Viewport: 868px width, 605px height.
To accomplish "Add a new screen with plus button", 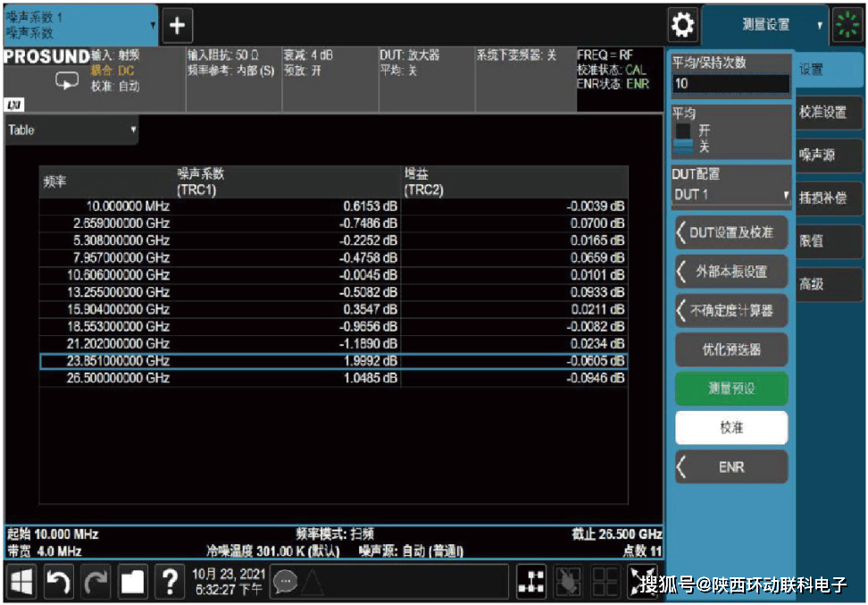I will tap(176, 26).
